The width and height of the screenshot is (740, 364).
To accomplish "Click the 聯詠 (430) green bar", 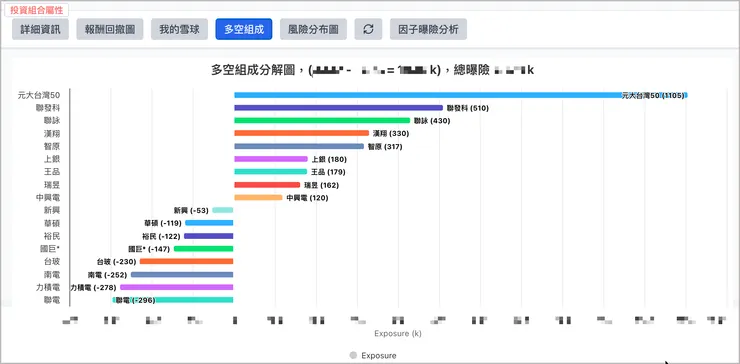I will pyautogui.click(x=322, y=120).
